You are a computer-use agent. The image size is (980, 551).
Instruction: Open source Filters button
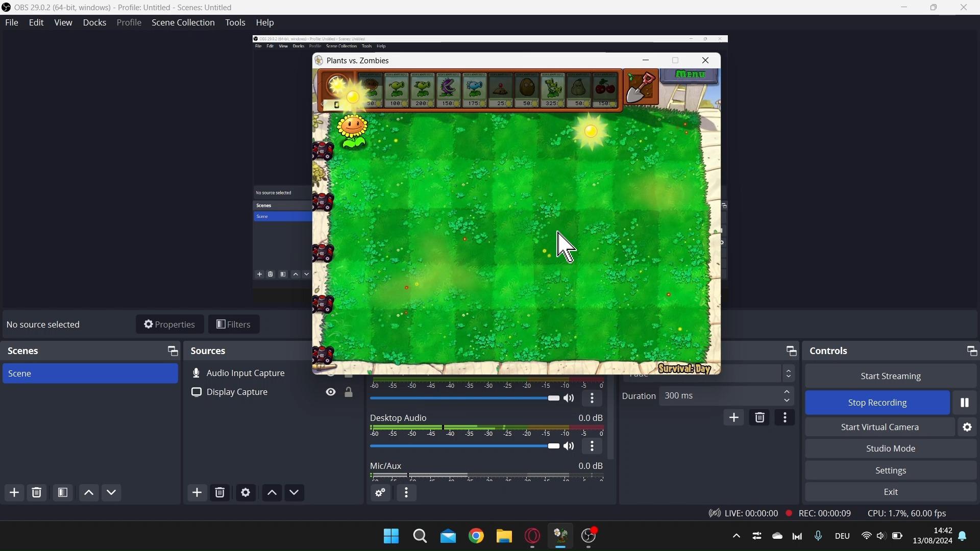click(x=234, y=324)
